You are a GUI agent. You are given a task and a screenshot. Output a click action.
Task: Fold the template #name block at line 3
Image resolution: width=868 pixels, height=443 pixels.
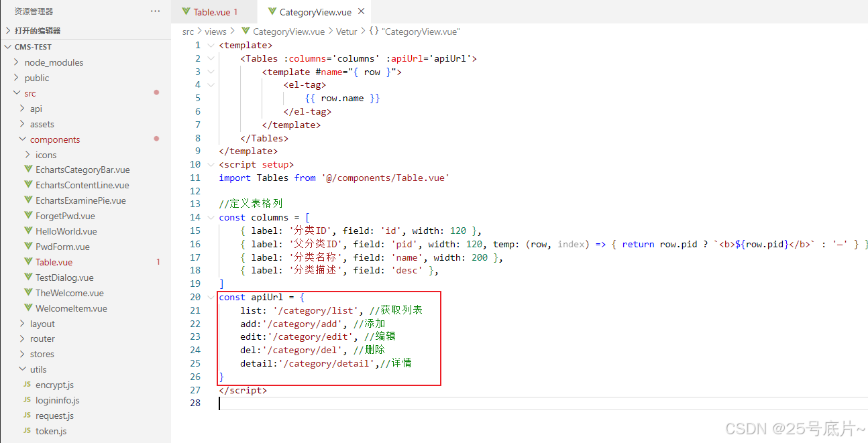(211, 72)
